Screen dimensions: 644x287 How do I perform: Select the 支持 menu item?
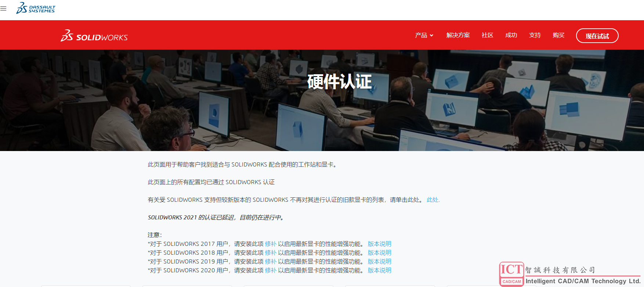pos(535,35)
